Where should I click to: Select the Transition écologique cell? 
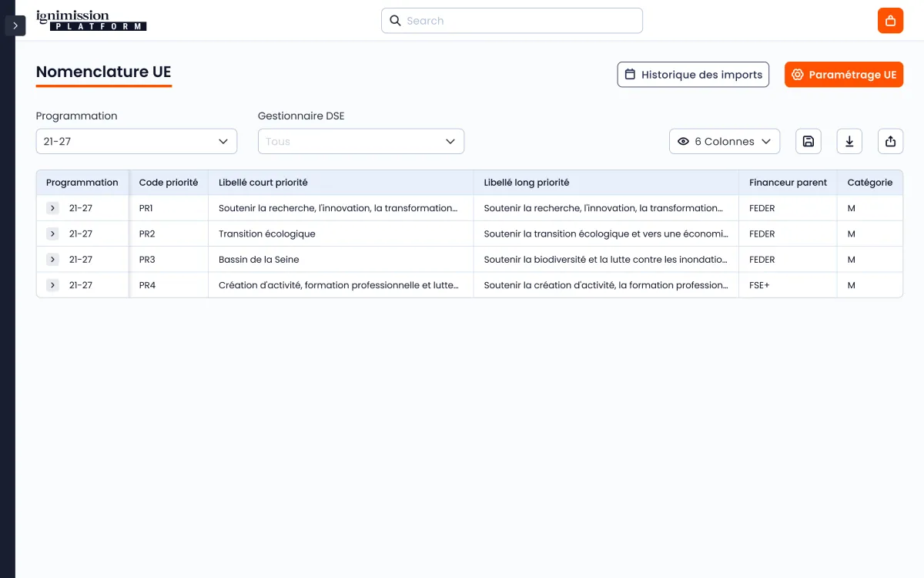(266, 234)
